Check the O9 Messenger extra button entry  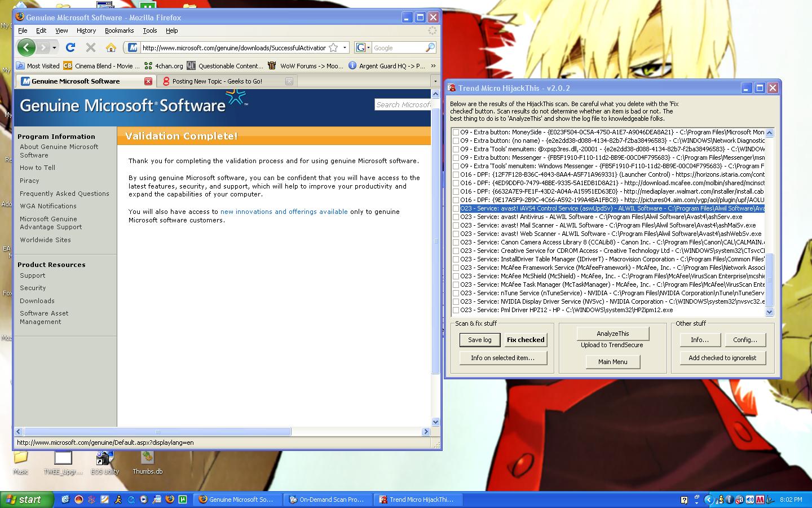coord(456,158)
